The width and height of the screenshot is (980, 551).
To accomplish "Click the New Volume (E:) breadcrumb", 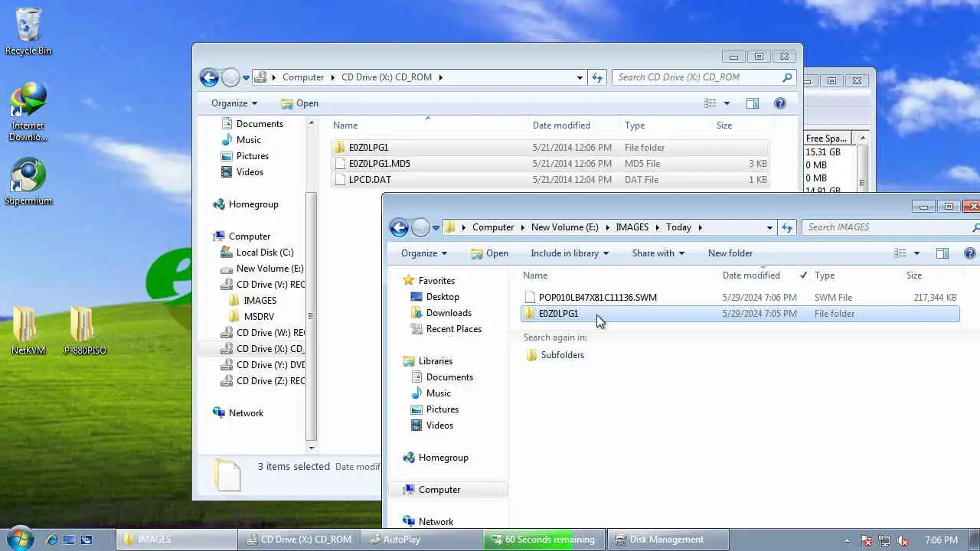I will click(x=565, y=227).
